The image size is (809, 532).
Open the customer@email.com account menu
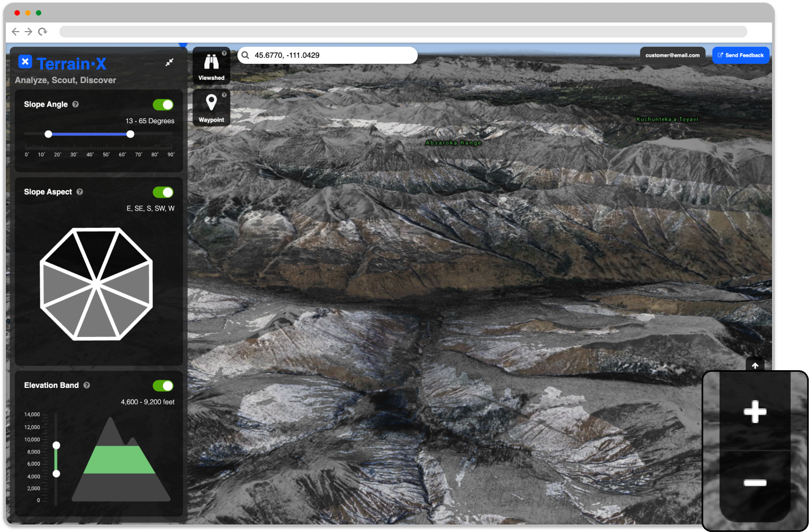672,55
